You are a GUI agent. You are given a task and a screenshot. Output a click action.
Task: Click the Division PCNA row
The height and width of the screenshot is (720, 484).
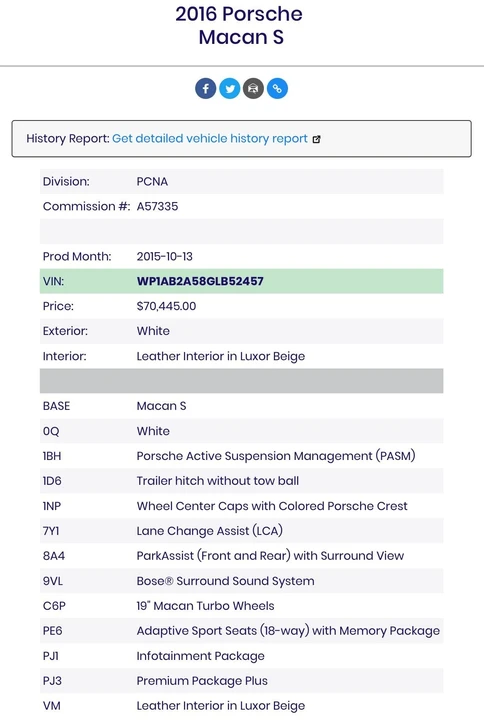pos(242,181)
